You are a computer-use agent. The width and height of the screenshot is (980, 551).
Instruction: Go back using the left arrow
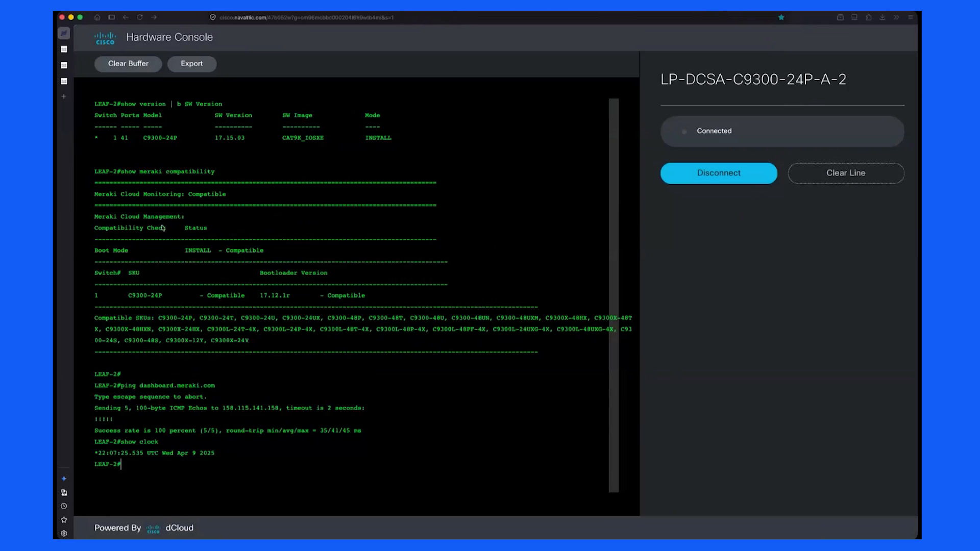(x=126, y=17)
